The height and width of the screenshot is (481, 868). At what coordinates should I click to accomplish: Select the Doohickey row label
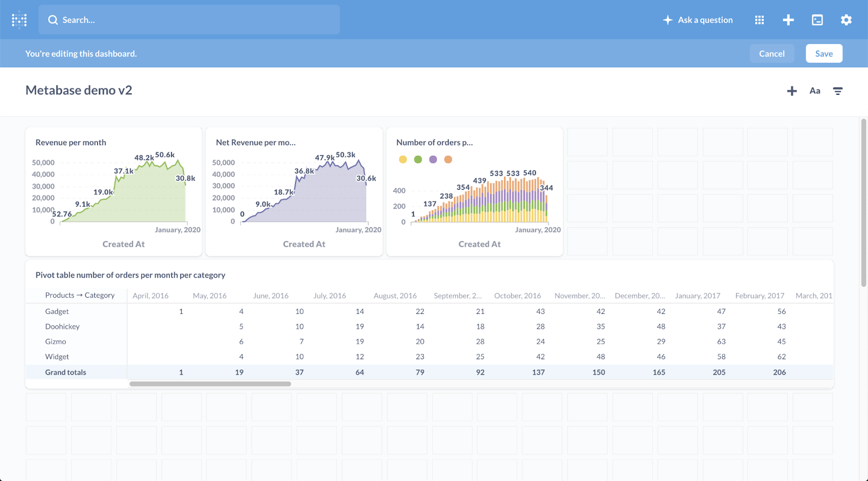click(x=62, y=326)
